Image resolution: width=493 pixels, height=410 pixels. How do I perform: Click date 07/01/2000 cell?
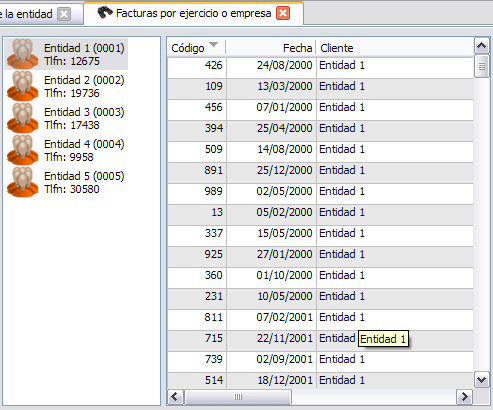pos(271,110)
